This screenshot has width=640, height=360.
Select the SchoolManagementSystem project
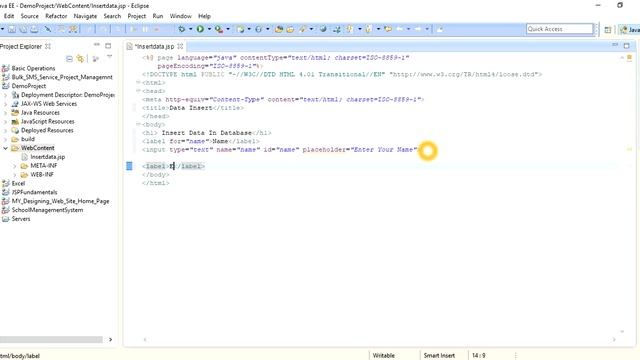click(47, 210)
